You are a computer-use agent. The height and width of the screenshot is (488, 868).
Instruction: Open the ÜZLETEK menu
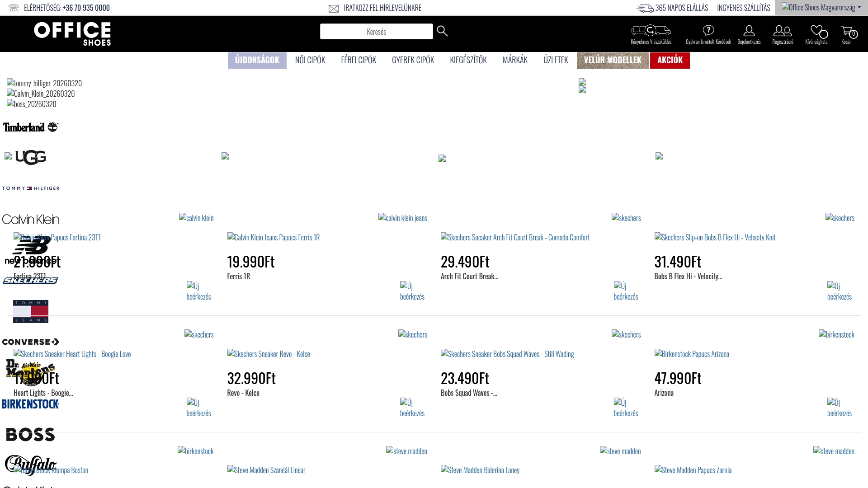point(556,60)
